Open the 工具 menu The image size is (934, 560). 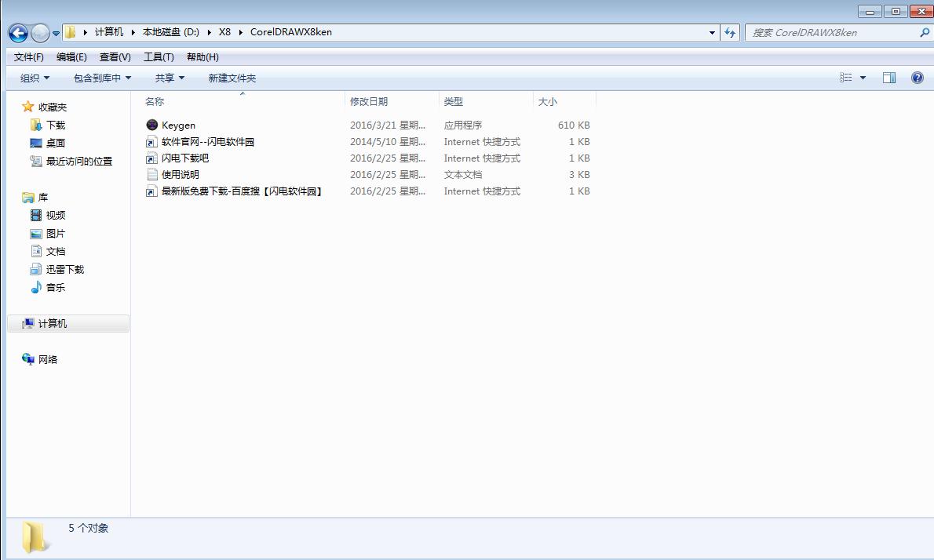click(158, 56)
